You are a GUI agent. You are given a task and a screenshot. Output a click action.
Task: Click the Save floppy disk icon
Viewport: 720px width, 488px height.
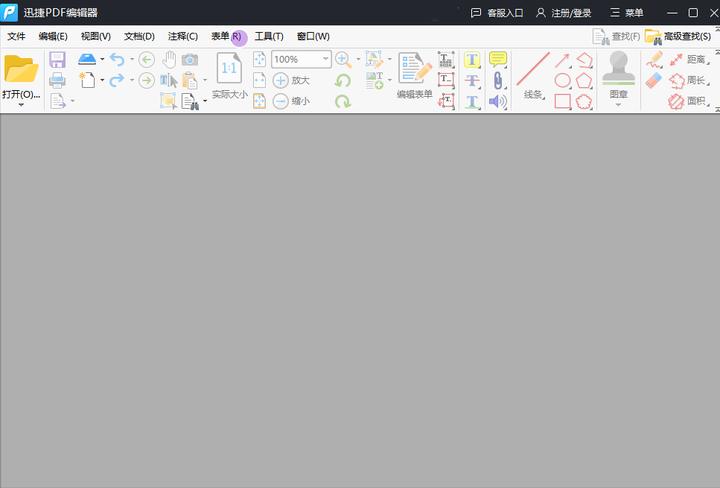[x=57, y=60]
